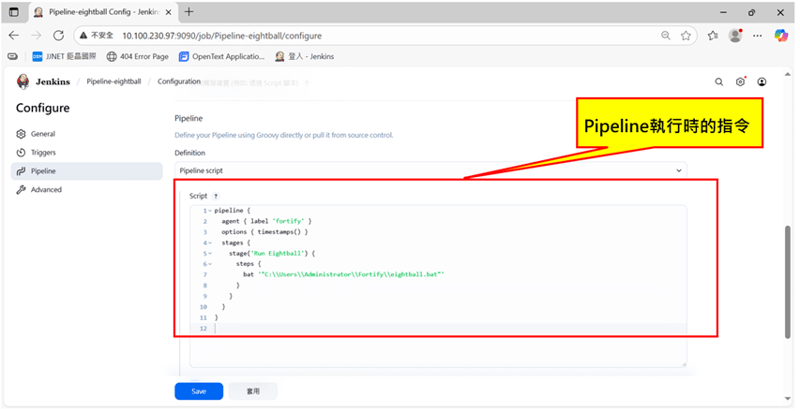Open the 404 Error Page bookmark
Viewport: 800px width, 412px height.
coord(137,57)
